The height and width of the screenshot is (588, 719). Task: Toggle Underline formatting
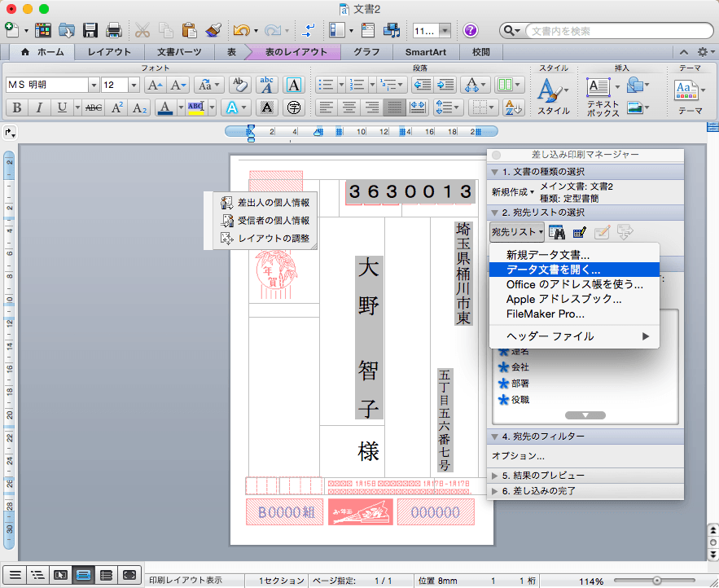pos(62,108)
